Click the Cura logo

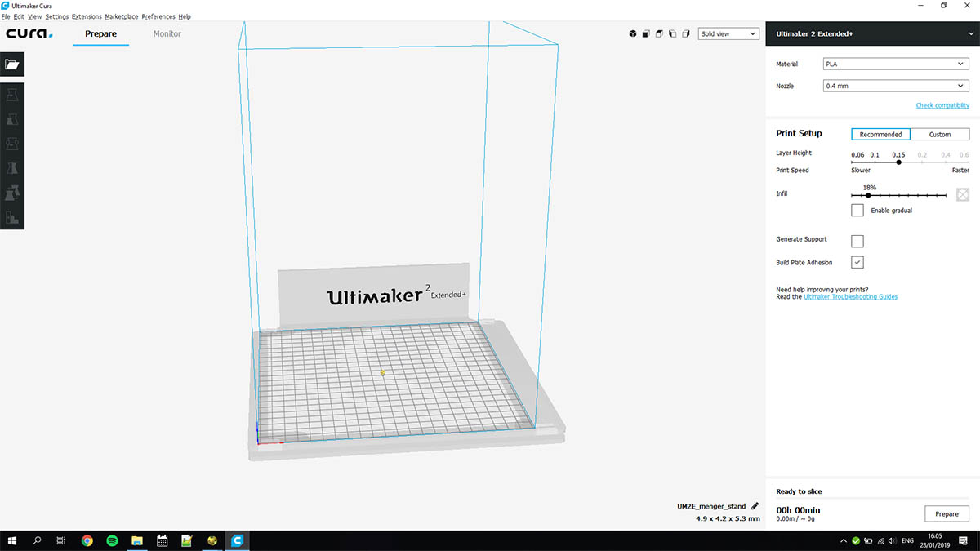[x=29, y=34]
